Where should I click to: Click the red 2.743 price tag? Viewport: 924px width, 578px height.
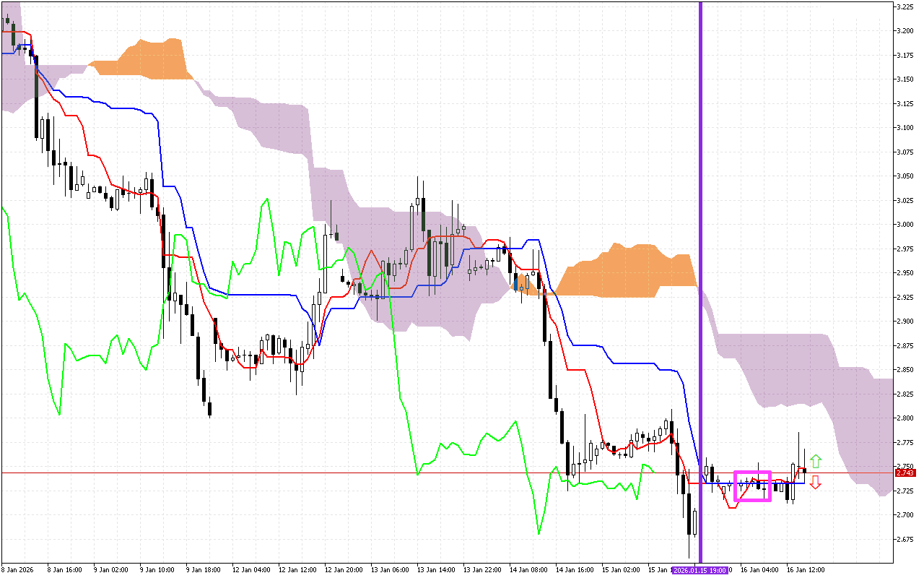point(905,473)
